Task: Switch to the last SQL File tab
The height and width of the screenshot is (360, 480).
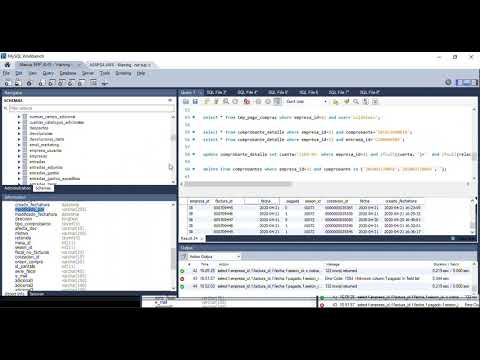Action: tap(369, 92)
